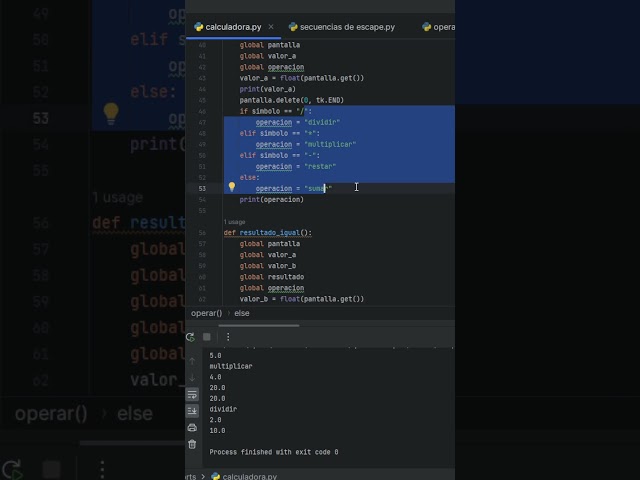This screenshot has height=480, width=640.
Task: Rerun calculadora.py in the Run panel
Action: pyautogui.click(x=190, y=337)
